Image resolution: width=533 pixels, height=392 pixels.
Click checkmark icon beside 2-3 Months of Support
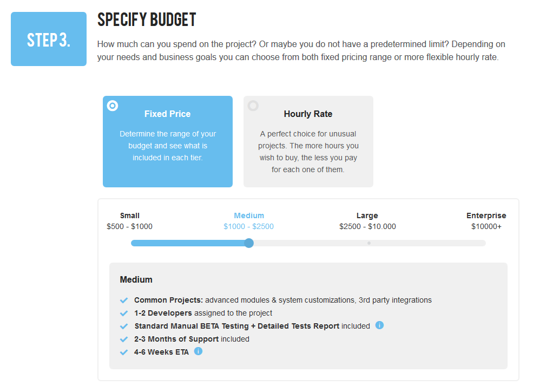tap(124, 339)
